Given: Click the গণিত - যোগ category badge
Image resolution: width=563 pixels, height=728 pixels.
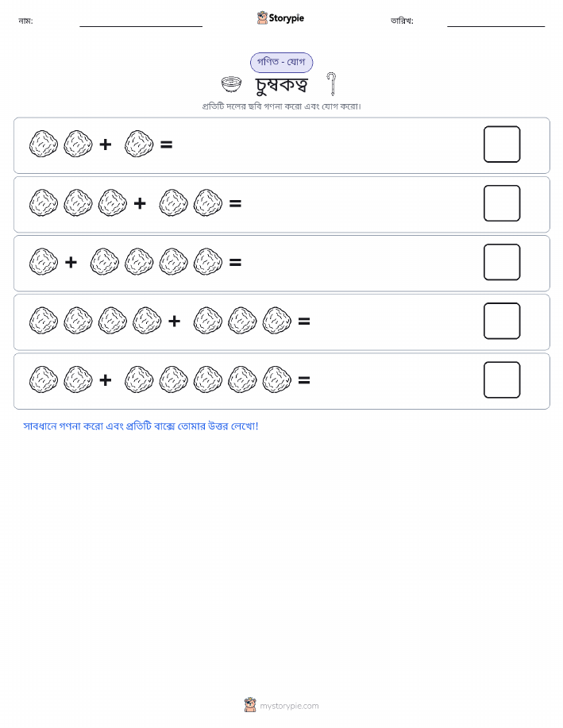Looking at the screenshot, I should [x=281, y=62].
